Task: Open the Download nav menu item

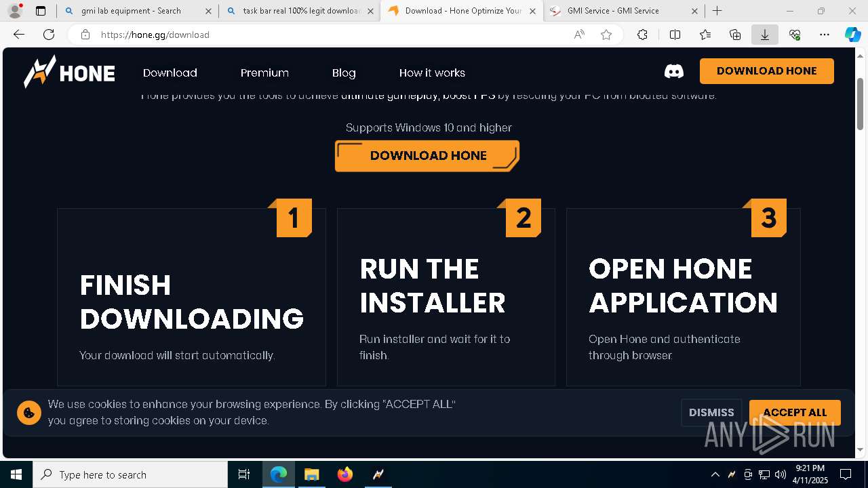Action: (170, 73)
